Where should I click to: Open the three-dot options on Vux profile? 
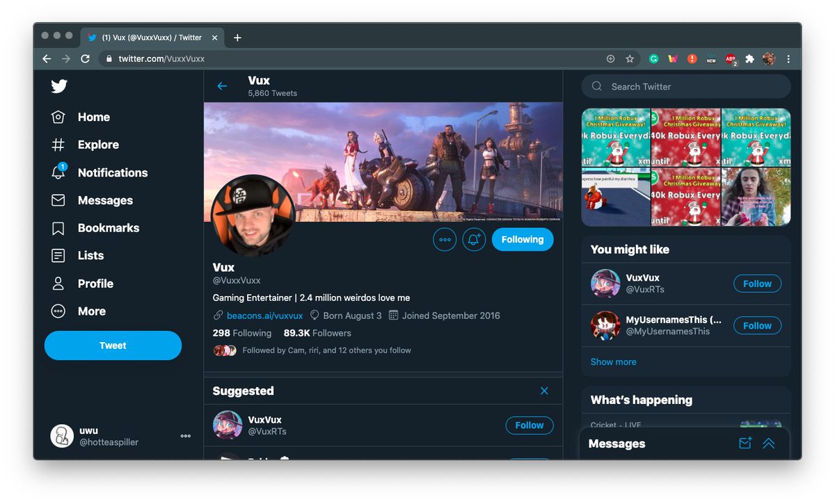click(x=445, y=240)
